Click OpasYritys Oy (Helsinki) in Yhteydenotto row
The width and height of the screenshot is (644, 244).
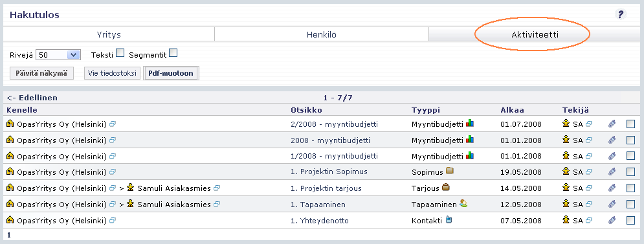[61, 221]
